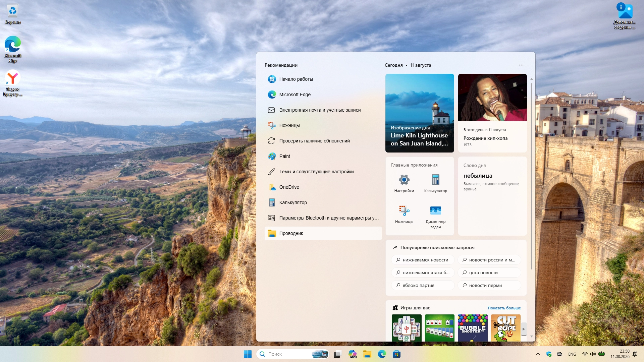Viewport: 644px width, 362px height.
Task: Click Windows Security tray icon
Action: click(549, 354)
